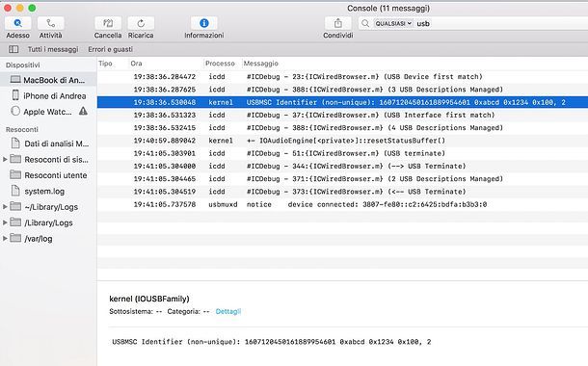Expand the /var/log disclosure triangle
Screen dimensions: 588x366
(x=5, y=238)
